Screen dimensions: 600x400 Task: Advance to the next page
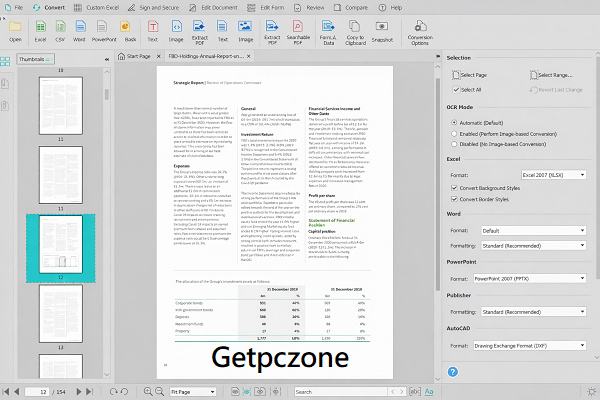click(78, 392)
